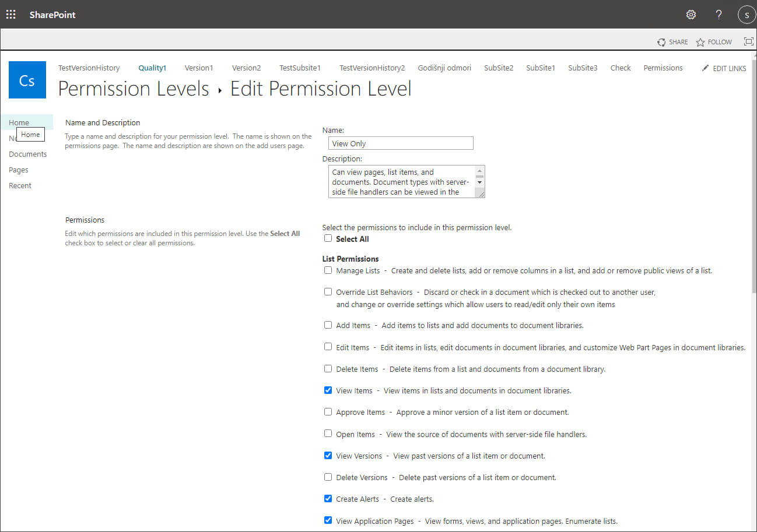Viewport: 757px width, 532px height.
Task: Enable the Delete Items permission
Action: click(x=328, y=369)
